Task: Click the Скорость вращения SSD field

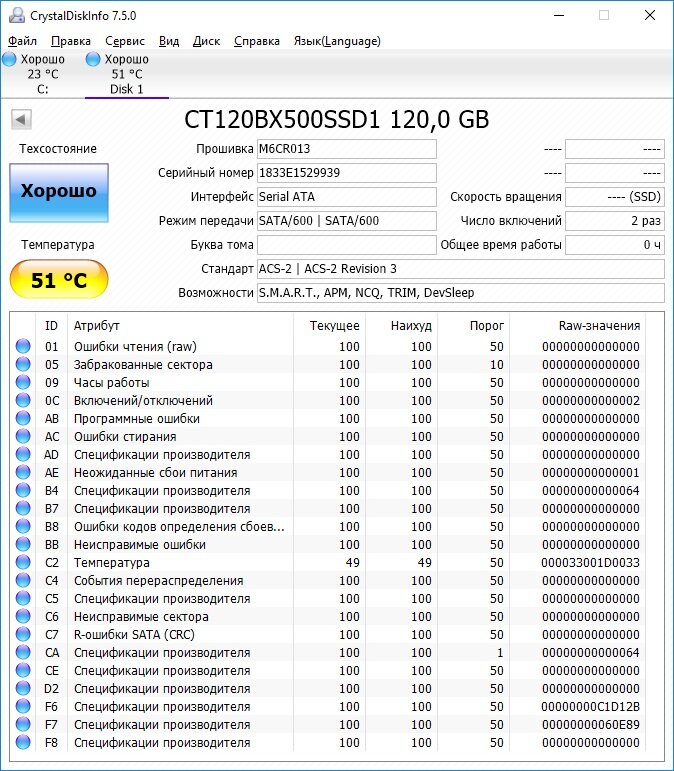Action: coord(615,197)
